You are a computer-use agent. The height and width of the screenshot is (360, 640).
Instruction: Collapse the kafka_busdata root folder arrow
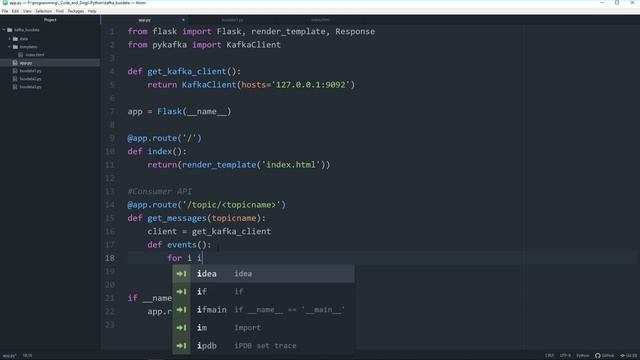coord(4,30)
